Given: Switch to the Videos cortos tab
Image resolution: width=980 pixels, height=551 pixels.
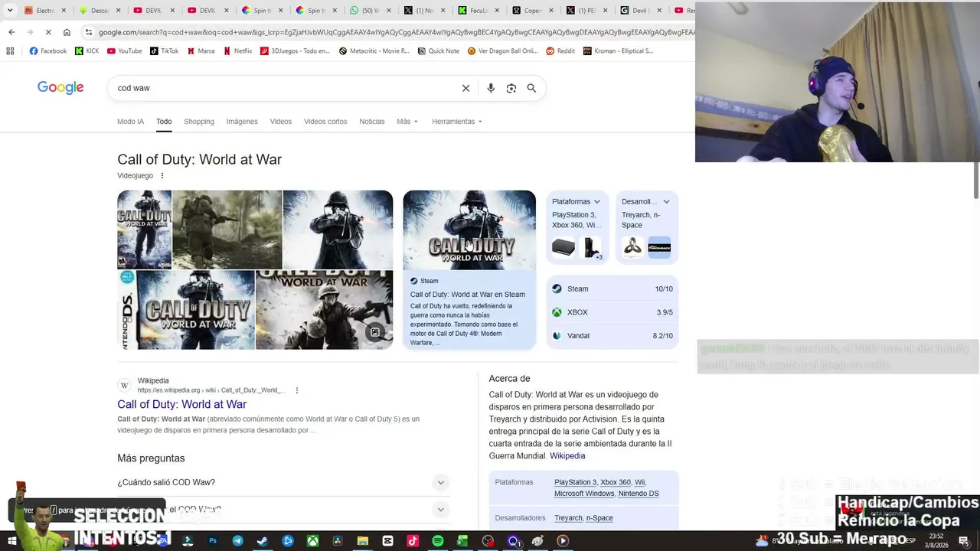Looking at the screenshot, I should [x=325, y=122].
